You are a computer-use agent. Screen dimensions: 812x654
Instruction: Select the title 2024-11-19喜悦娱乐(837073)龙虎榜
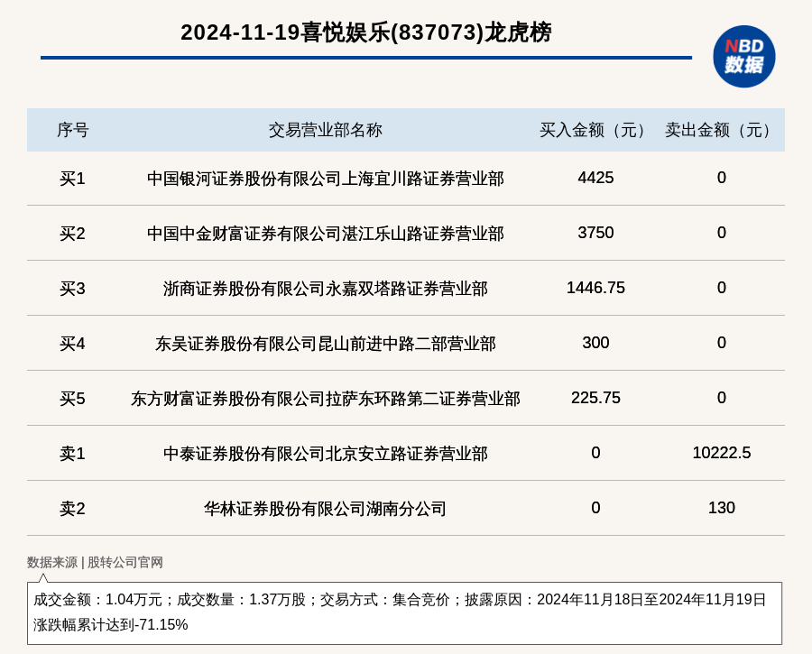click(366, 32)
